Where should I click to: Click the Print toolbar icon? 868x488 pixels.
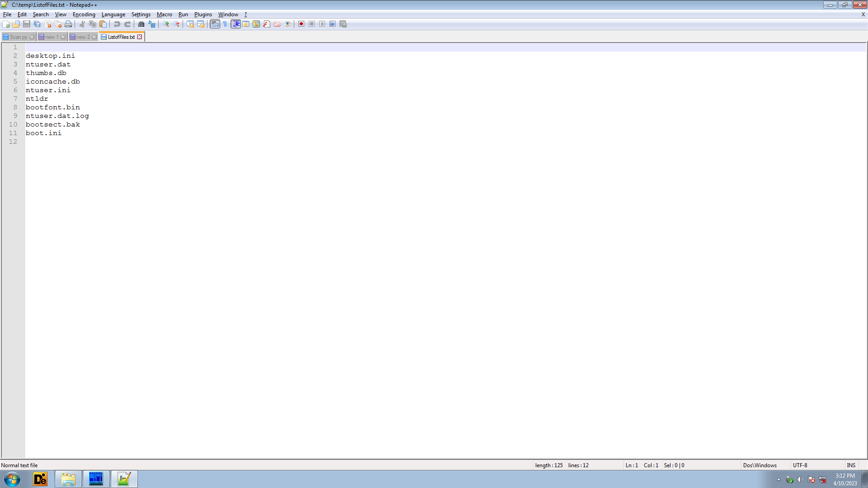click(68, 24)
